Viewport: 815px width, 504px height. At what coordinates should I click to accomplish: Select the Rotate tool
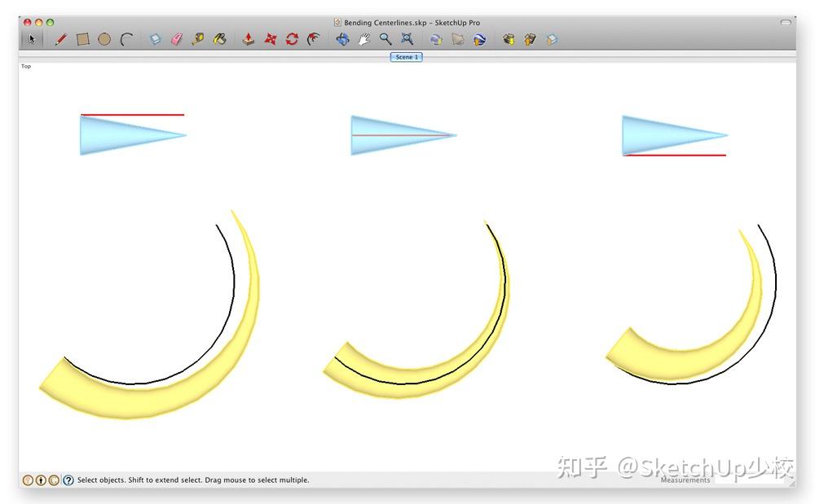(x=292, y=38)
